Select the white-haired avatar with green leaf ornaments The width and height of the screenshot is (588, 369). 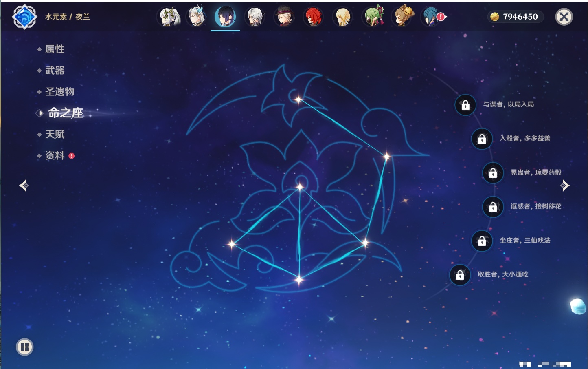[169, 17]
